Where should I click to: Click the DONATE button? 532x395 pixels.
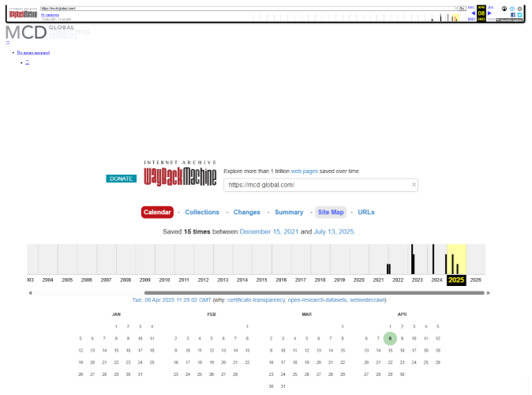(x=121, y=179)
